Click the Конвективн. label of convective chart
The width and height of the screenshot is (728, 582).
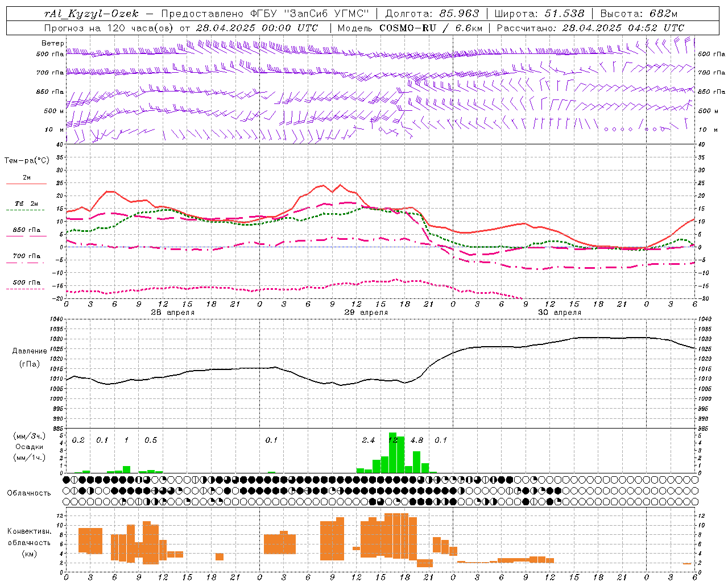coord(29,531)
